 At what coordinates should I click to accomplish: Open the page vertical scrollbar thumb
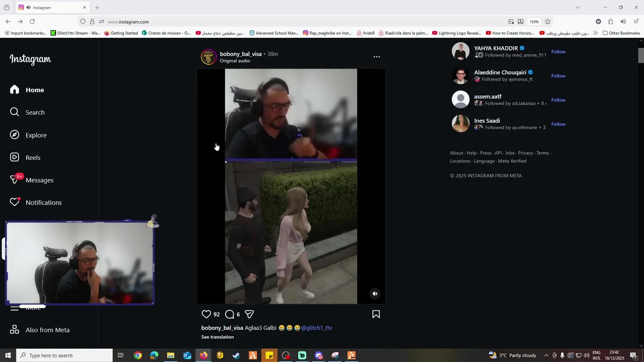pos(641,56)
